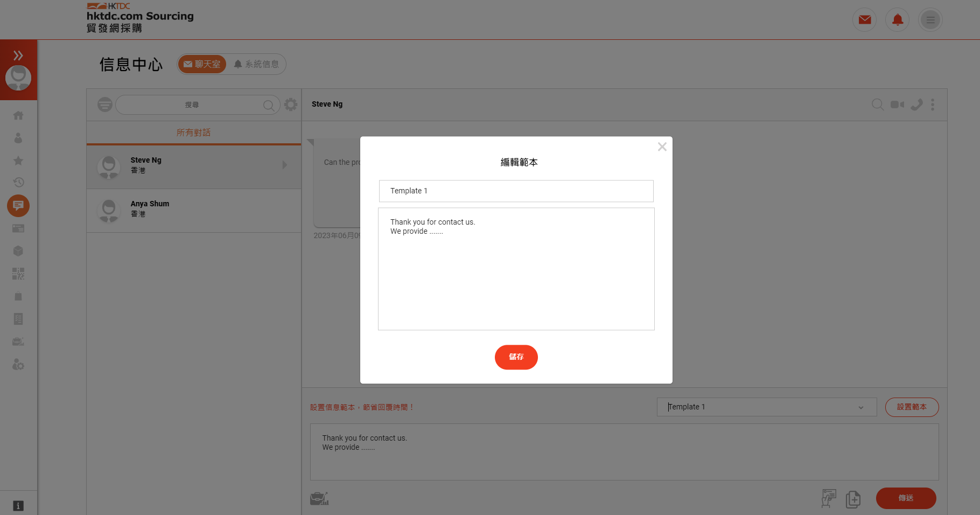Screen dimensions: 980x515
Task: Open briefcase icon in sidebar
Action: tap(18, 342)
